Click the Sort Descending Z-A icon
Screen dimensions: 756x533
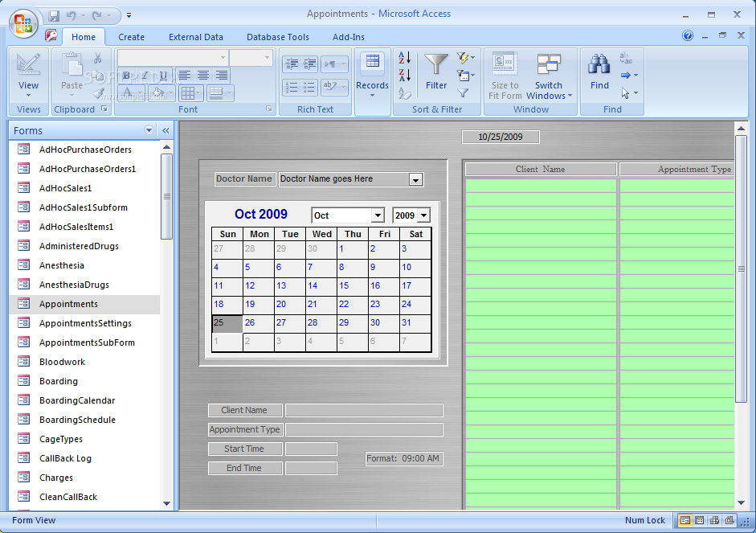405,76
